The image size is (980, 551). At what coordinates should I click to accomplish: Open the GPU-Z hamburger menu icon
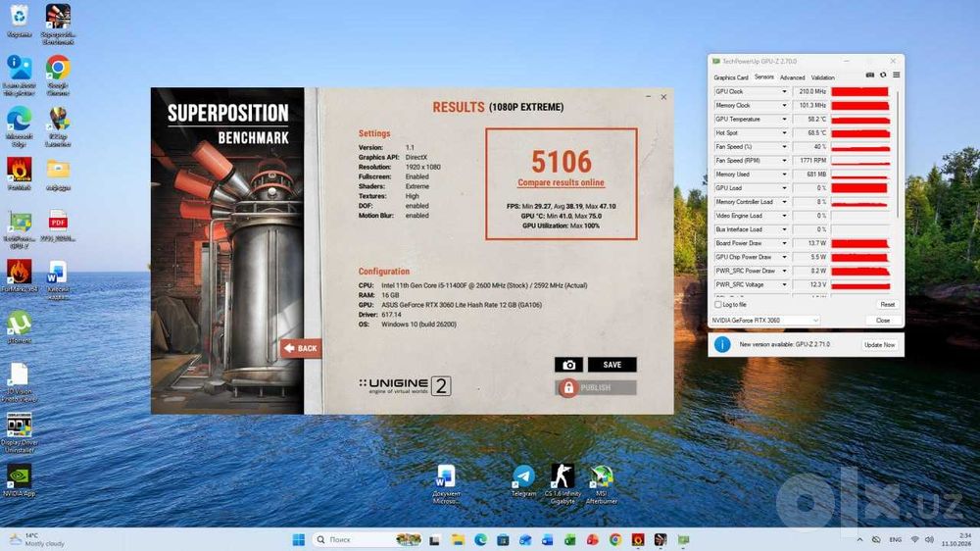pos(897,75)
